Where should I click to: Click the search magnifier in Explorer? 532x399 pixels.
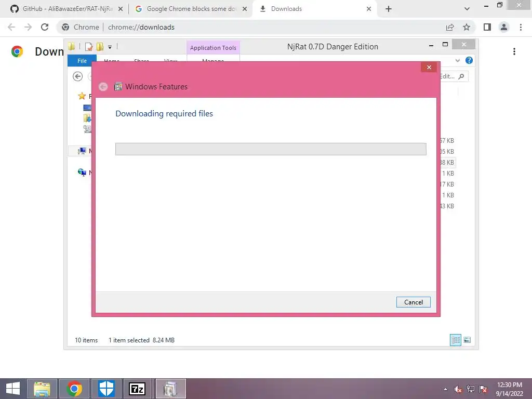pyautogui.click(x=461, y=76)
